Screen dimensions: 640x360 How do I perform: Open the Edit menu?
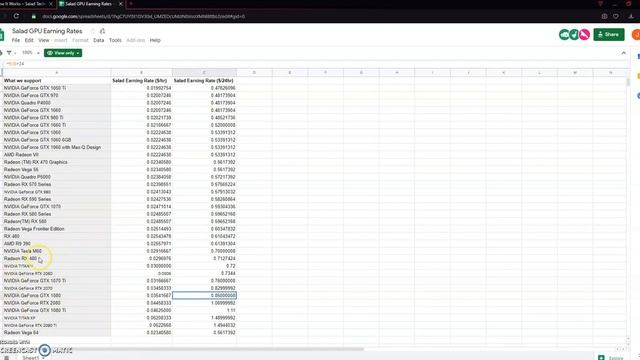(x=29, y=40)
